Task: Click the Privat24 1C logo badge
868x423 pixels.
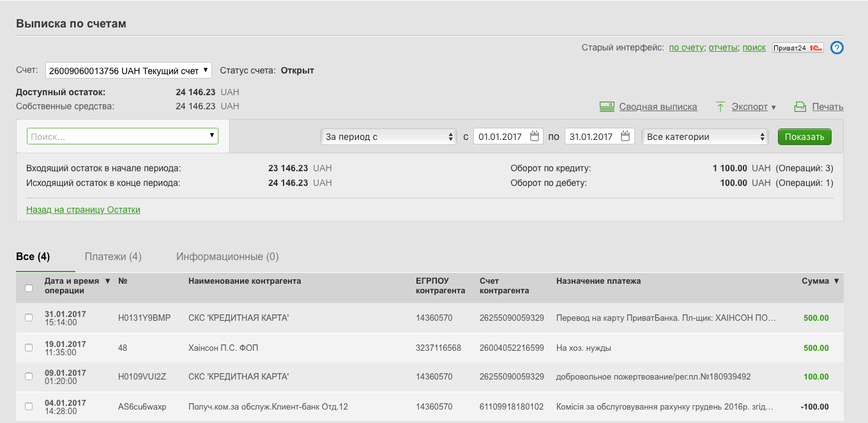Action: click(798, 48)
